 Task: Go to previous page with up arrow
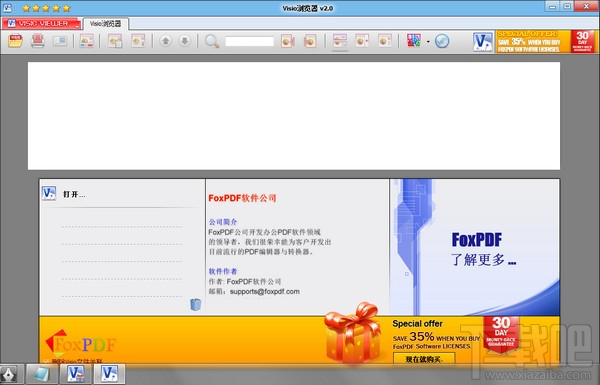tap(165, 41)
